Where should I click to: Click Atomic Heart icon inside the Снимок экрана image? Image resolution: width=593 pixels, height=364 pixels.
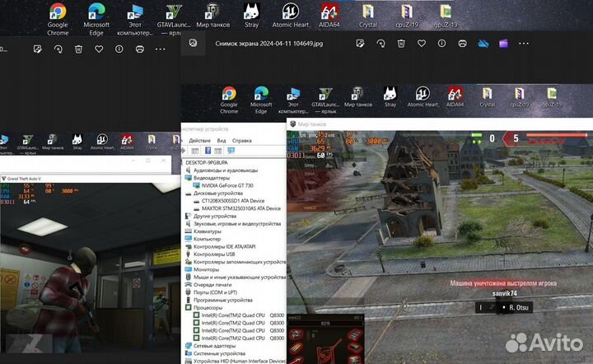pyautogui.click(x=423, y=97)
